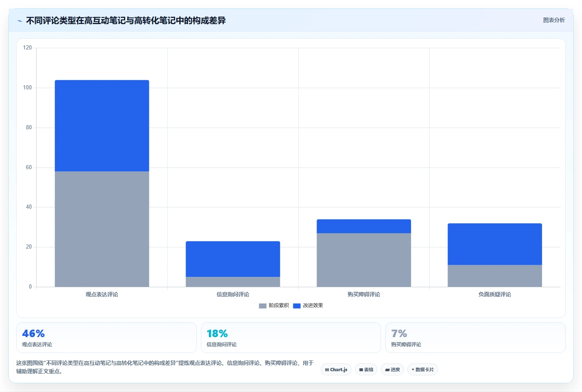
Task: Click the 观点表达评论 x-axis label
Action: [102, 294]
